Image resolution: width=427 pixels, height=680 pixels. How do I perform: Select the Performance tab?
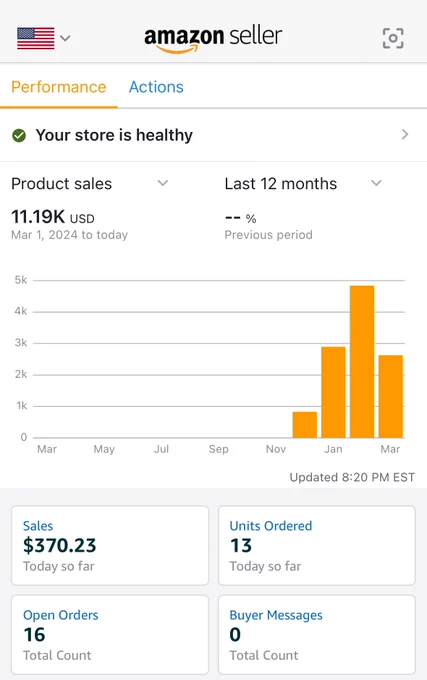(x=59, y=87)
